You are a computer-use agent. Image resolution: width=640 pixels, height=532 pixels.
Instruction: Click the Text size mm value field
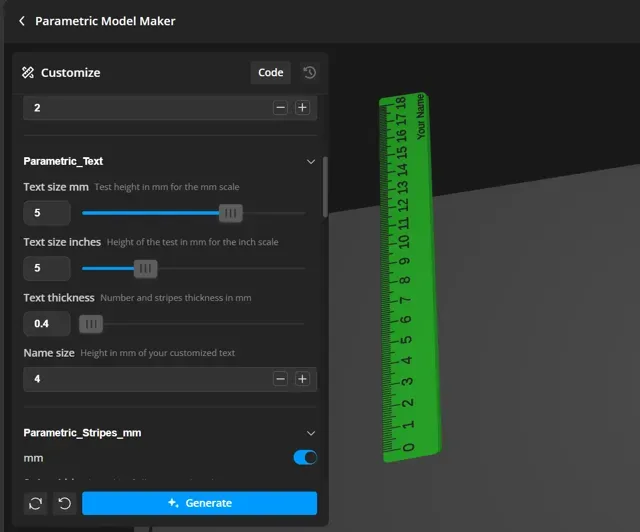pyautogui.click(x=47, y=213)
